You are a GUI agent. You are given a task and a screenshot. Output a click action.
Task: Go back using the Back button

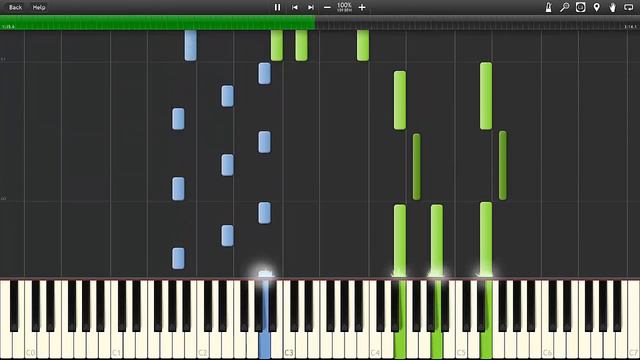point(16,7)
